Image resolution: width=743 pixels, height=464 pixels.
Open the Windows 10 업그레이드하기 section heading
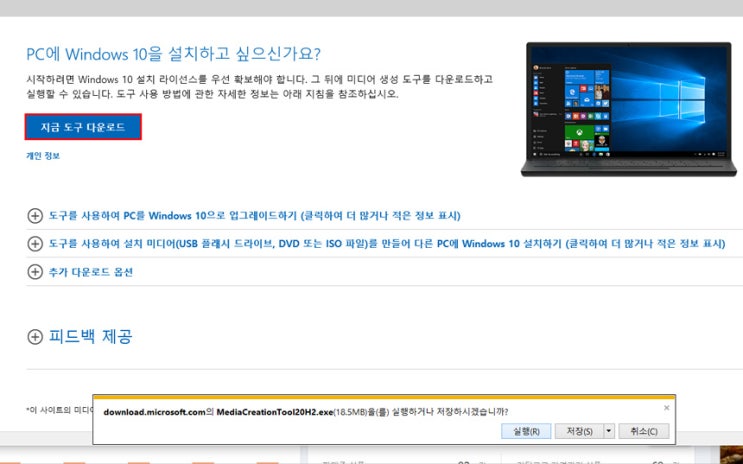254,216
